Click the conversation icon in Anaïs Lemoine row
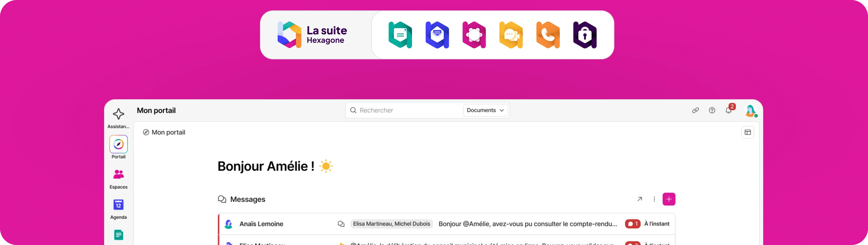868x245 pixels. [341, 224]
